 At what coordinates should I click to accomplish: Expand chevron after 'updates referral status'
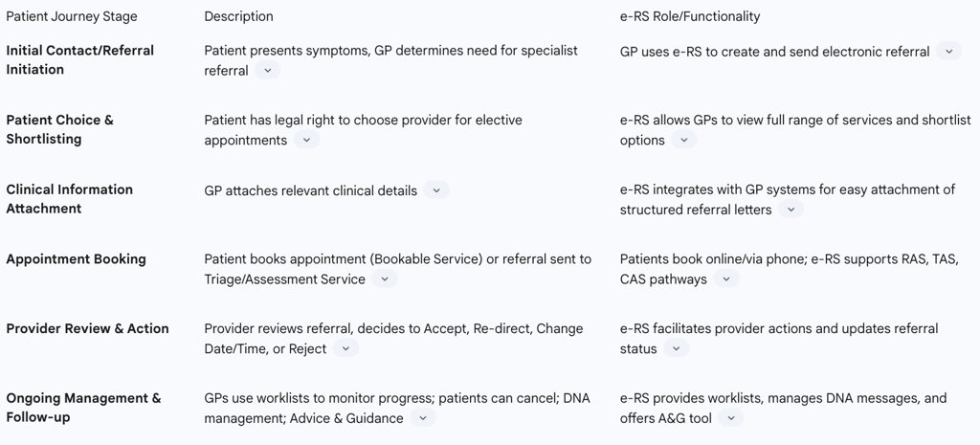[676, 349]
